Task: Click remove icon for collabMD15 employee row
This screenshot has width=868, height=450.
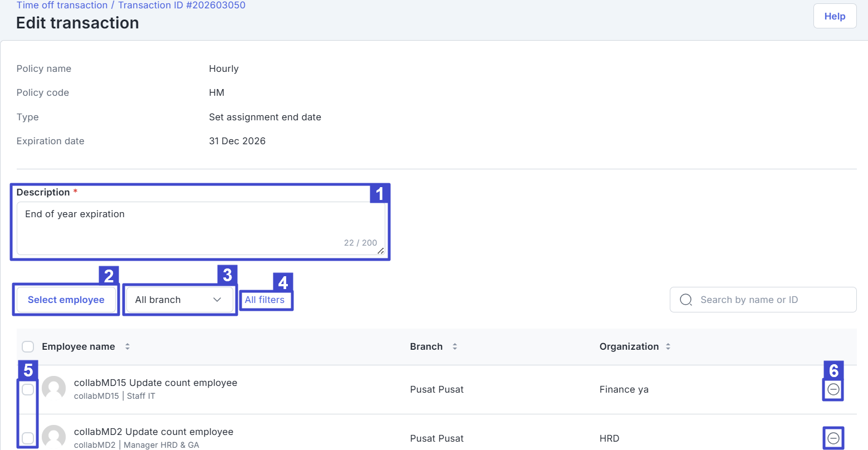Action: tap(833, 389)
